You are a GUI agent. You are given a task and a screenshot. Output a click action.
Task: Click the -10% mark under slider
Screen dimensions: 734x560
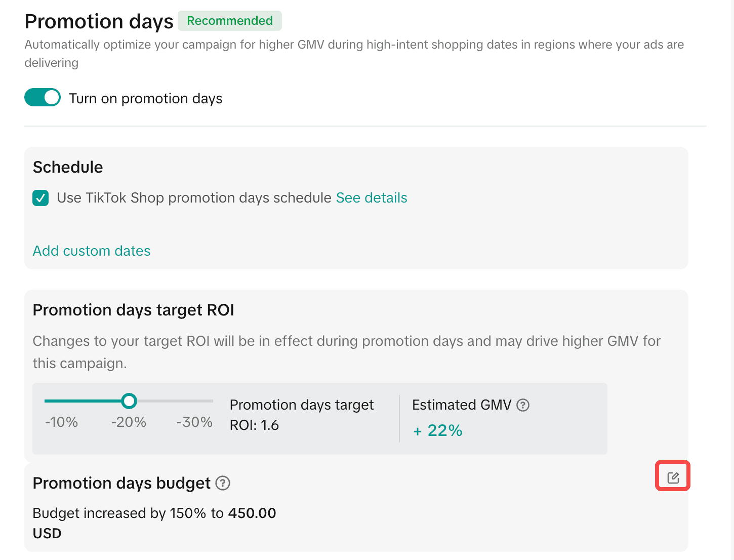pos(61,422)
